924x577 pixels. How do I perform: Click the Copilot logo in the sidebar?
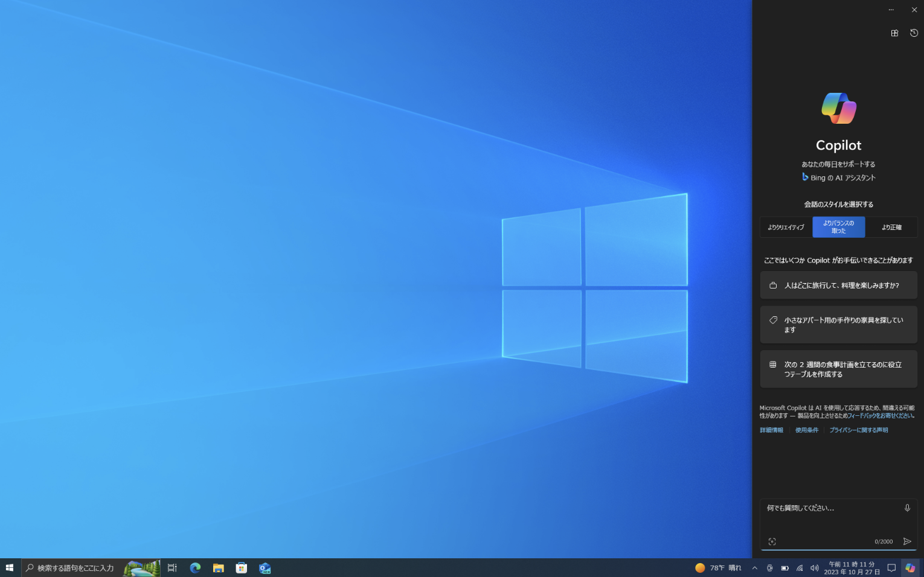pos(839,108)
